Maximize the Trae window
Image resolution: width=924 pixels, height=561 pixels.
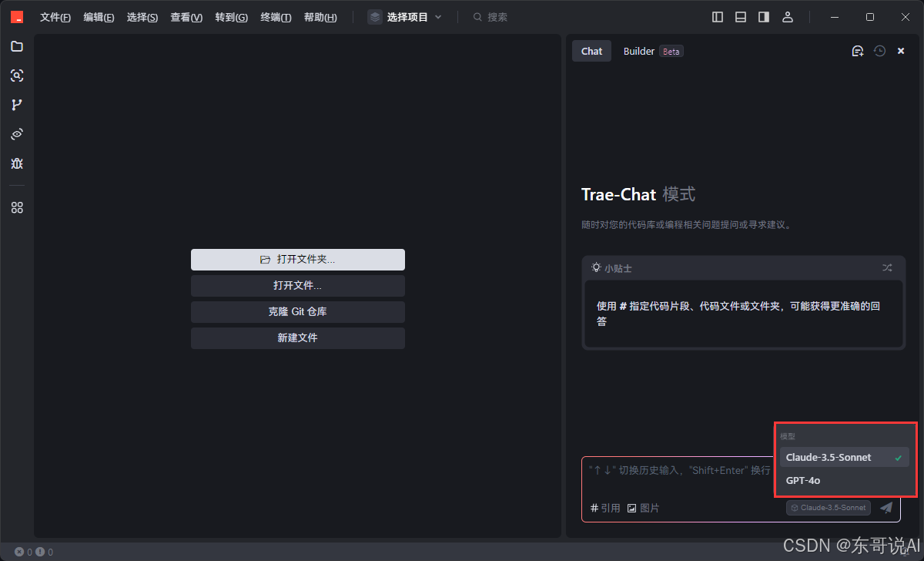click(870, 17)
